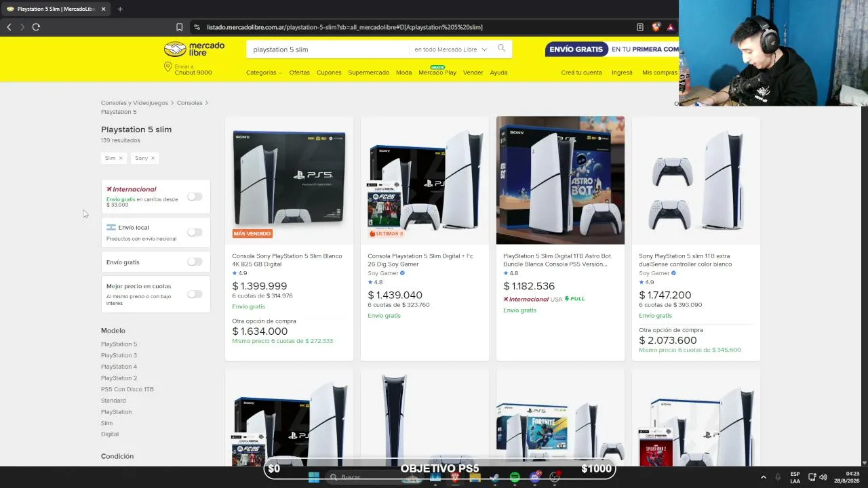Viewport: 868px width, 488px height.
Task: Filter by PS5 Con Disco 1TB model
Action: (127, 389)
